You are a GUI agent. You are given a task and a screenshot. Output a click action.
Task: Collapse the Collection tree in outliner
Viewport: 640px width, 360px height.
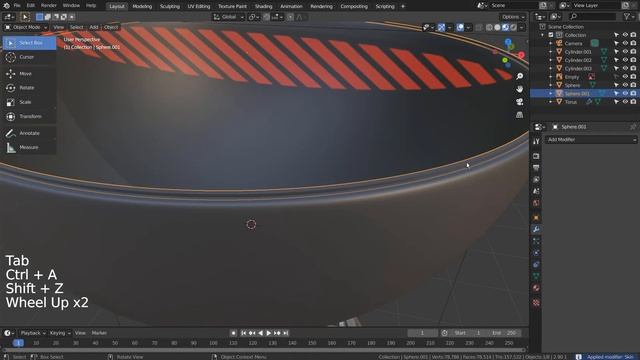[x=542, y=35]
